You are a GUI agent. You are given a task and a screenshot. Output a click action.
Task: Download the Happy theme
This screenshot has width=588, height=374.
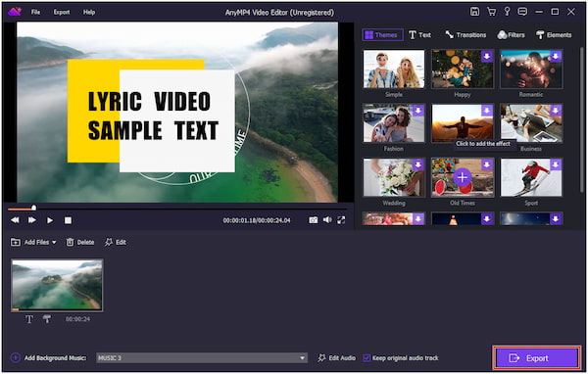click(x=487, y=56)
